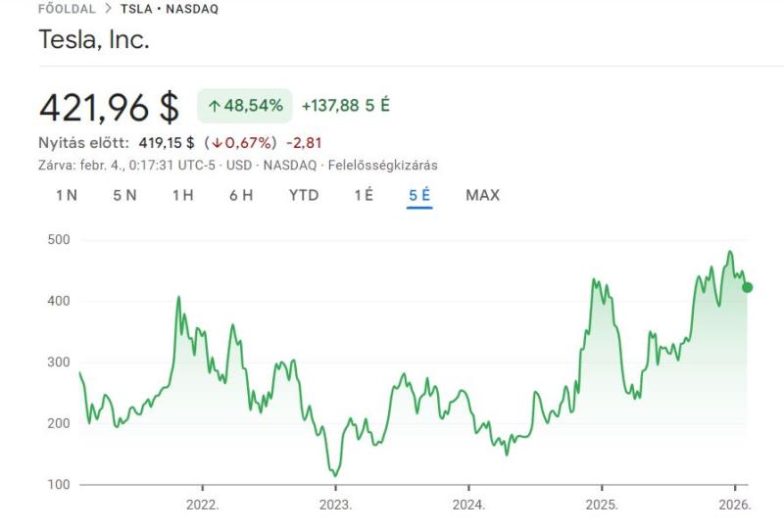
Task: Click the 421,96 $ current price
Action: click(x=109, y=106)
